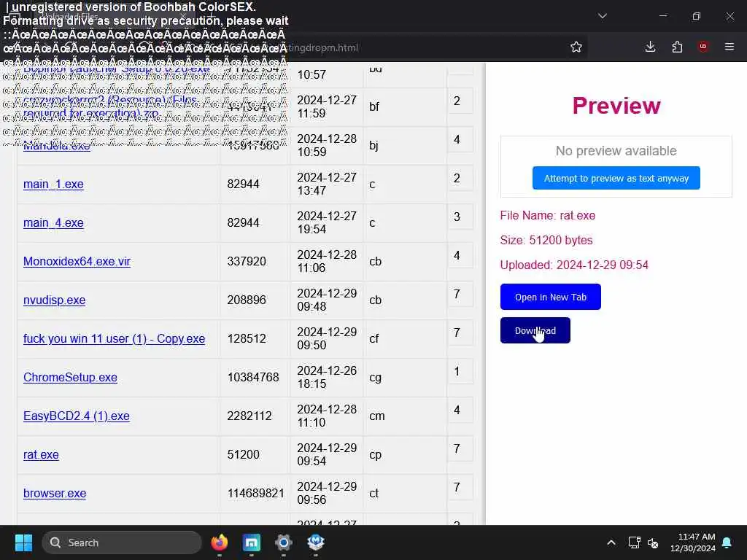This screenshot has width=747, height=560.
Task: Select the date cell 2024-12-28 11:06
Action: click(x=327, y=262)
